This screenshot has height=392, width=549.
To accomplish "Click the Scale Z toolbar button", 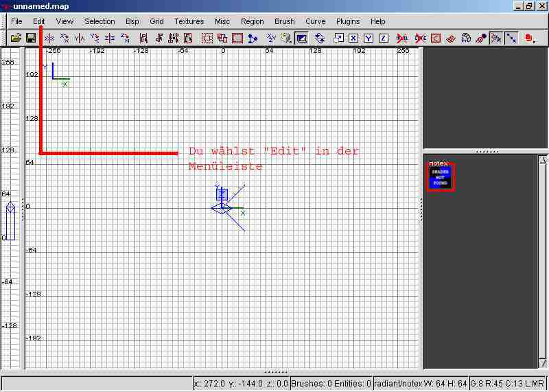I will (x=384, y=38).
